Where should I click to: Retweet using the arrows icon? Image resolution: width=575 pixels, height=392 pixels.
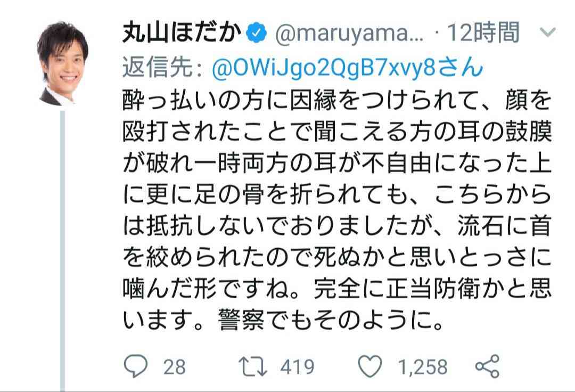tap(253, 366)
